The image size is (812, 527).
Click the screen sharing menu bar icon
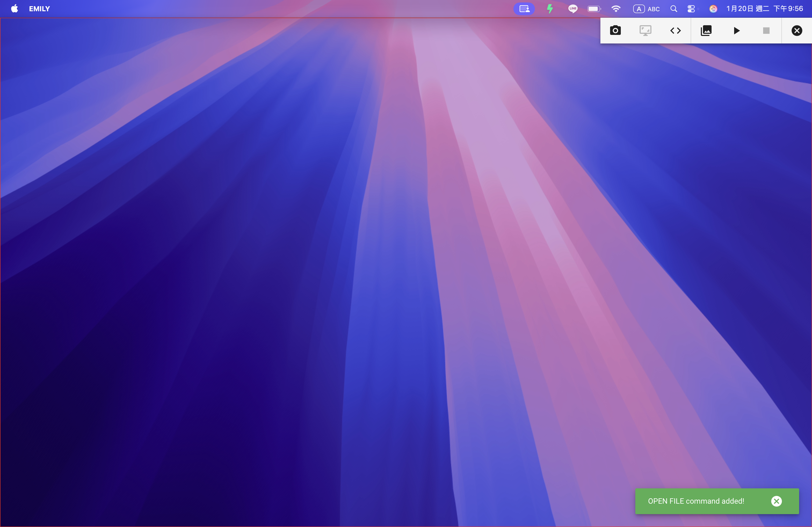pyautogui.click(x=524, y=9)
